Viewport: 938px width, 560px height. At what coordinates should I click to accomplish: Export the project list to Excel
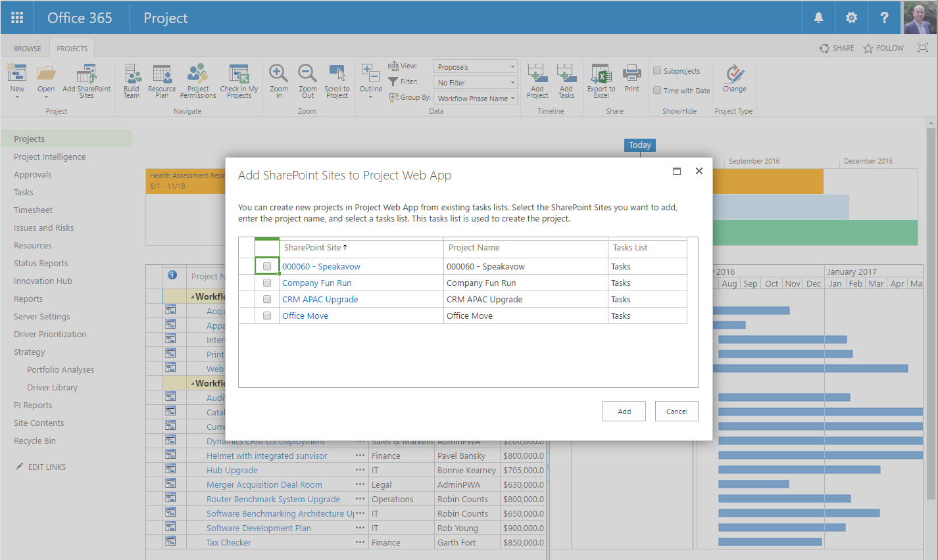pos(600,80)
